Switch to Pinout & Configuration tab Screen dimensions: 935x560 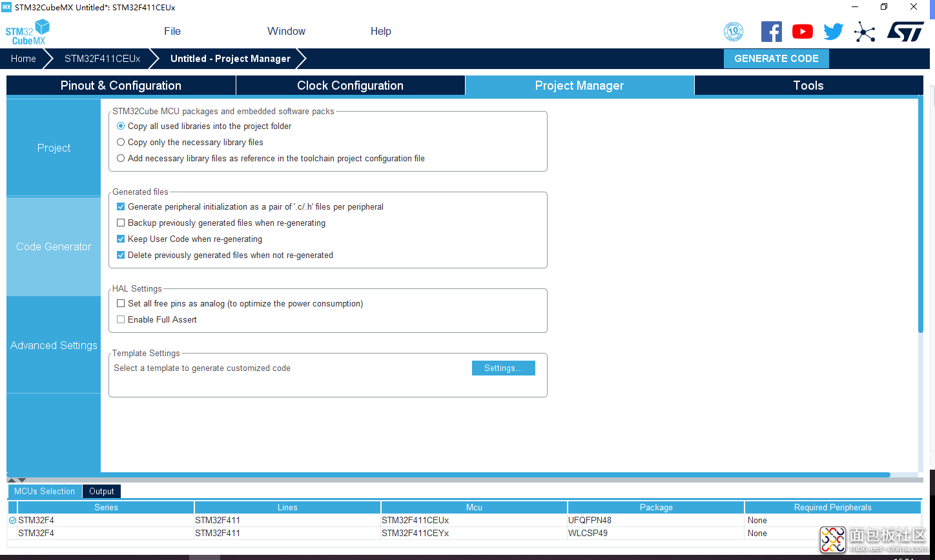tap(121, 85)
